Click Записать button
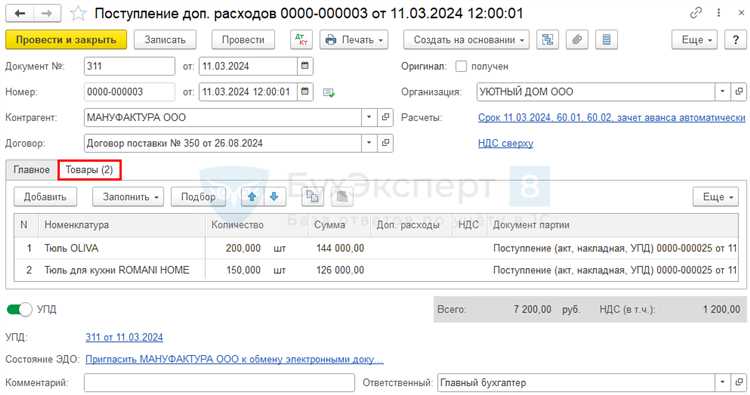The width and height of the screenshot is (750, 395). click(x=165, y=40)
